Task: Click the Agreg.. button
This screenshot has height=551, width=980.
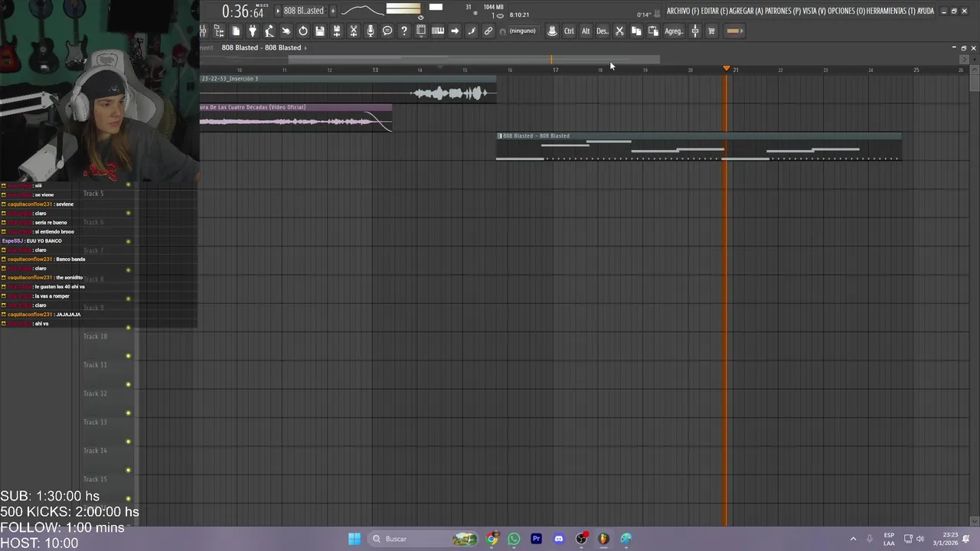Action: click(x=674, y=31)
